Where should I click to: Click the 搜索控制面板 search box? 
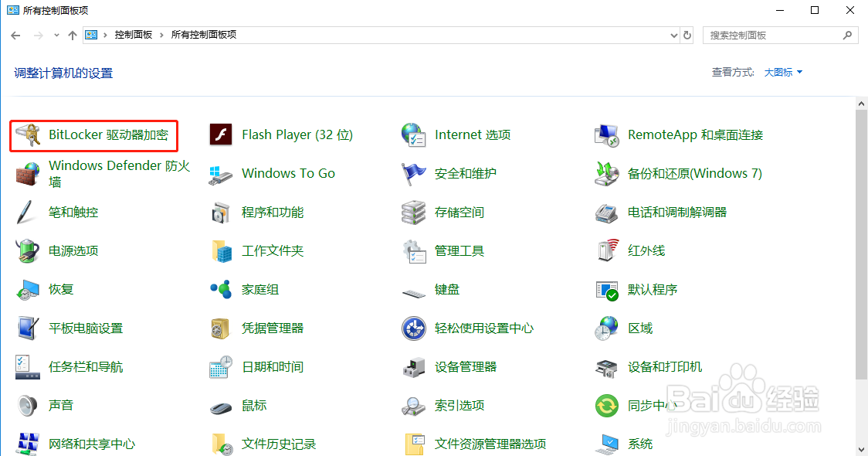[781, 36]
